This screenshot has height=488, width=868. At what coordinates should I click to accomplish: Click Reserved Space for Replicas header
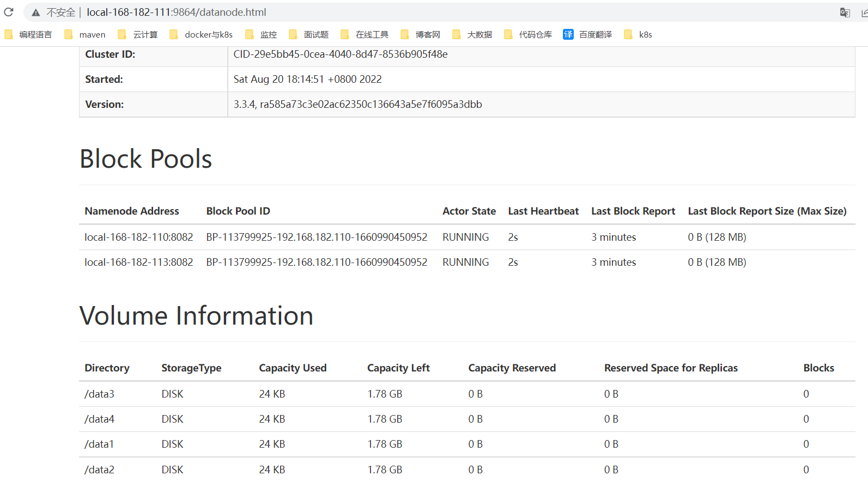[671, 368]
